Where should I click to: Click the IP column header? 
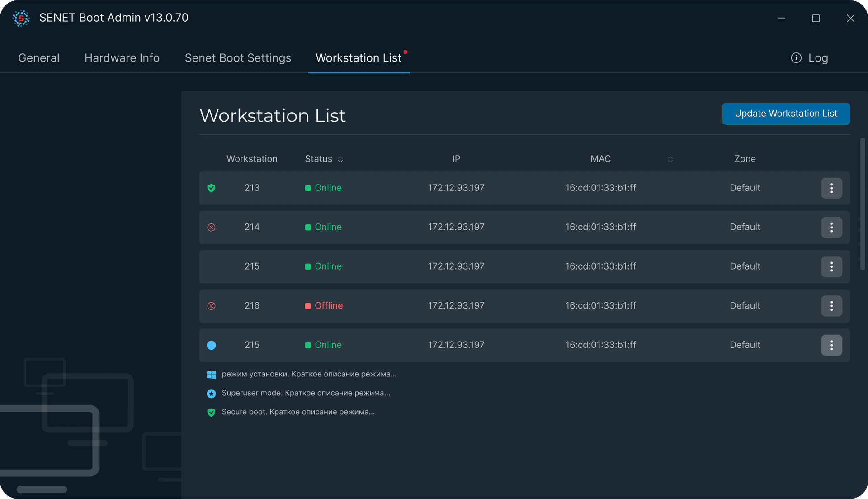point(456,159)
